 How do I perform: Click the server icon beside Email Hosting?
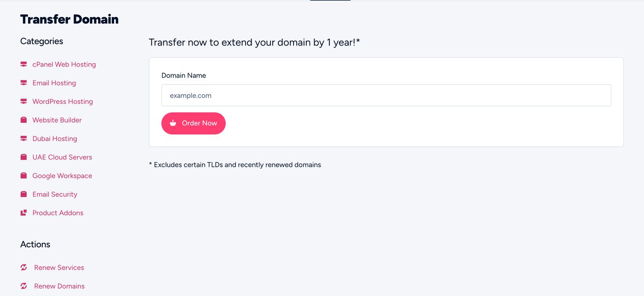tap(23, 83)
